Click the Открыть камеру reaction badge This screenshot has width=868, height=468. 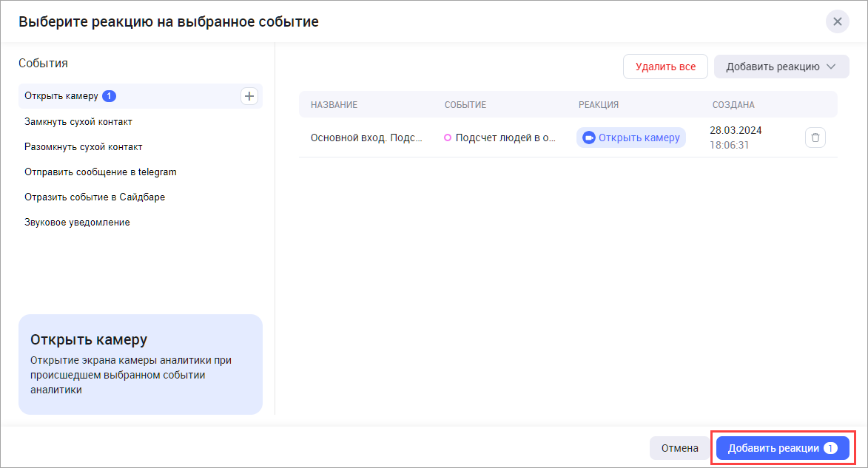pyautogui.click(x=631, y=138)
